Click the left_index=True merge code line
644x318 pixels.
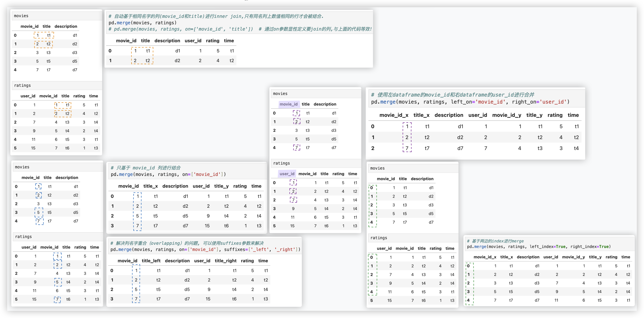click(x=539, y=247)
